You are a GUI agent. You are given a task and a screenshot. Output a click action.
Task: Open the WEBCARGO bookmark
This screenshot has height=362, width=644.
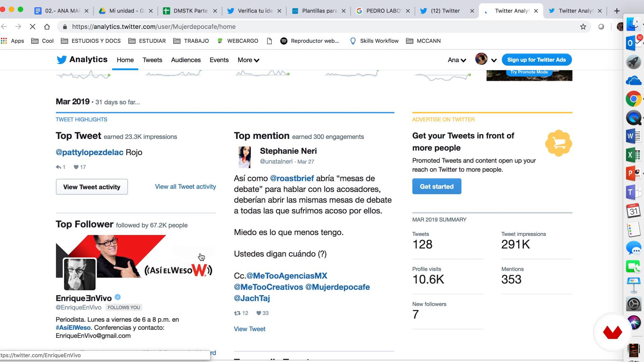[x=237, y=41]
